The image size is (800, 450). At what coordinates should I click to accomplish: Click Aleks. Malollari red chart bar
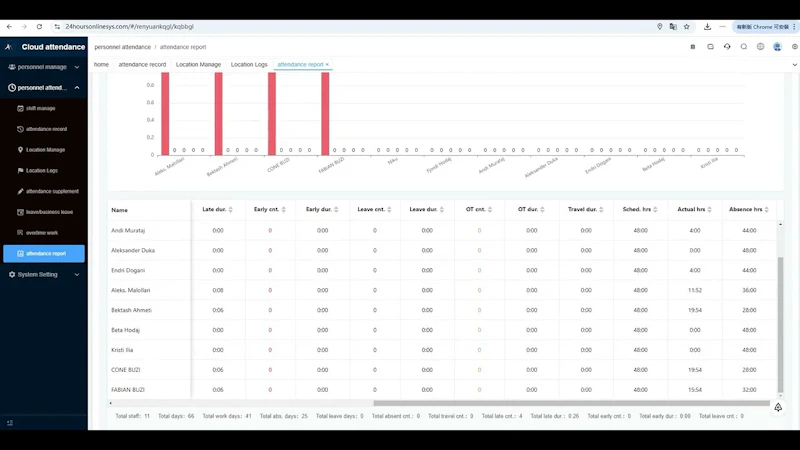coord(165,113)
